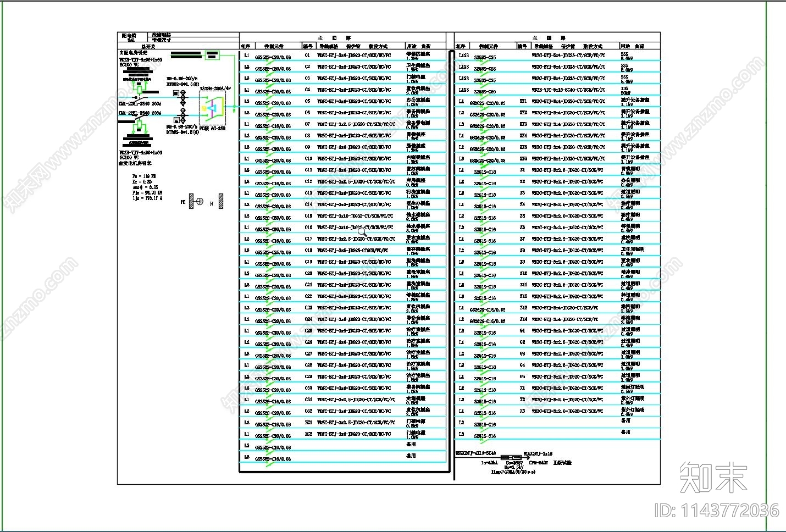Click circuit number 'Z1' cell
This screenshot has height=532, width=786.
click(x=523, y=170)
